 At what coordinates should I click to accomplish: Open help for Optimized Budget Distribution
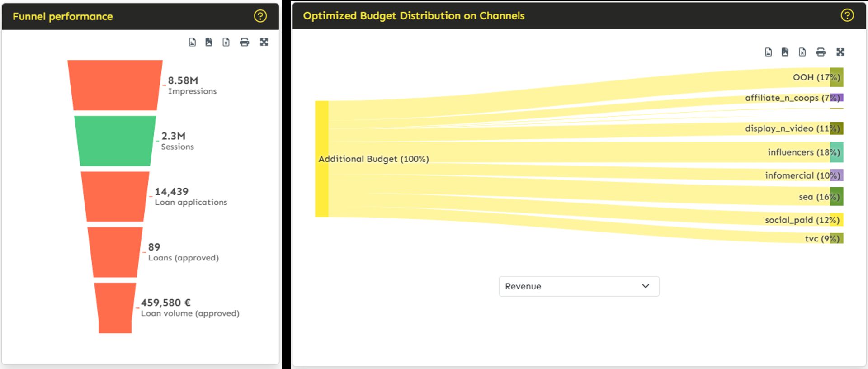coord(847,15)
